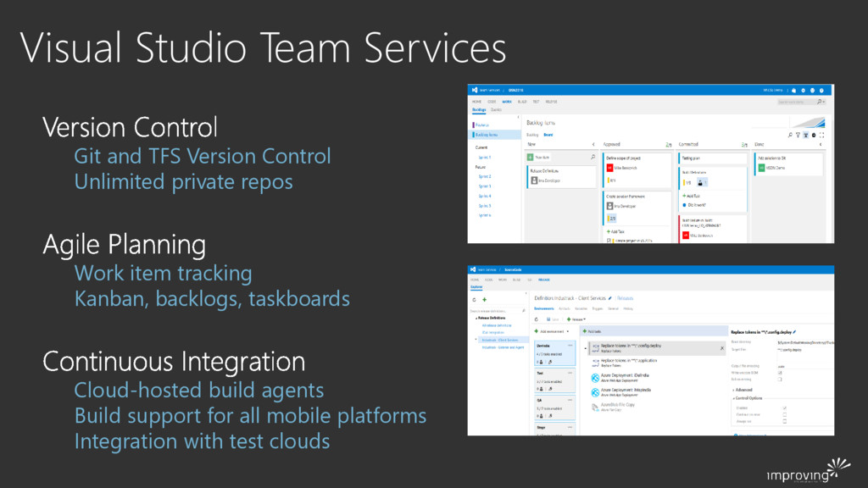Click Add tasks in release definition
Screen dimensions: 868x488
[x=593, y=331]
